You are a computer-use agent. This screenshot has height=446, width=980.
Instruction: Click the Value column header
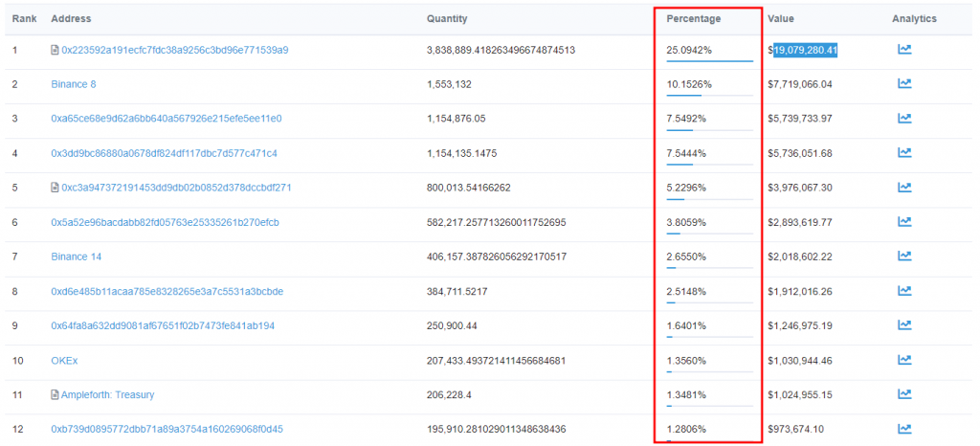781,19
